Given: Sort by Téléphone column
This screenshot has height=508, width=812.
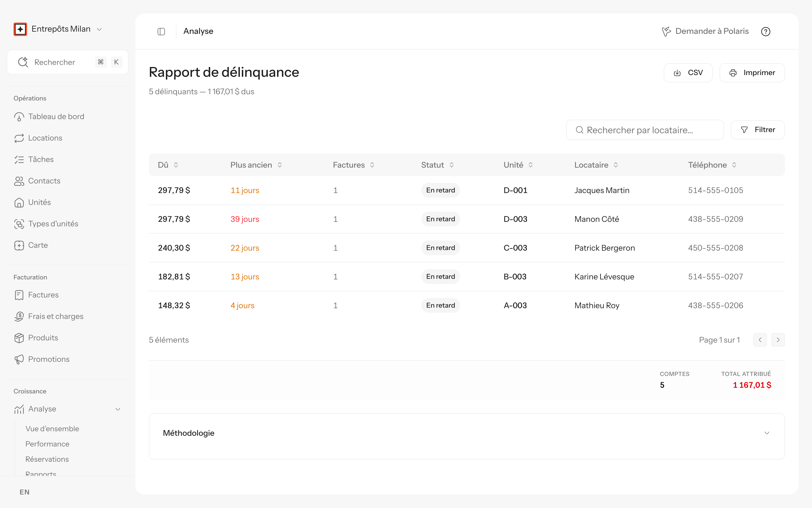Looking at the screenshot, I should [x=712, y=165].
